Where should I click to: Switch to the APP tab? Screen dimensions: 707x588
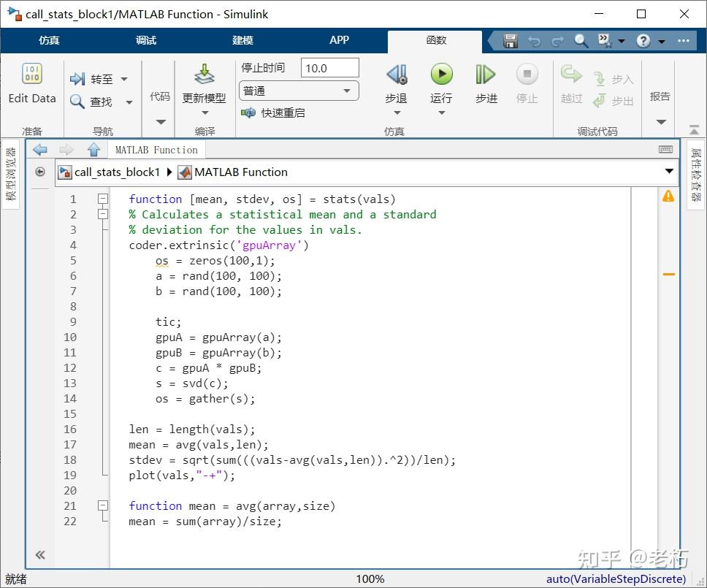[x=339, y=40]
